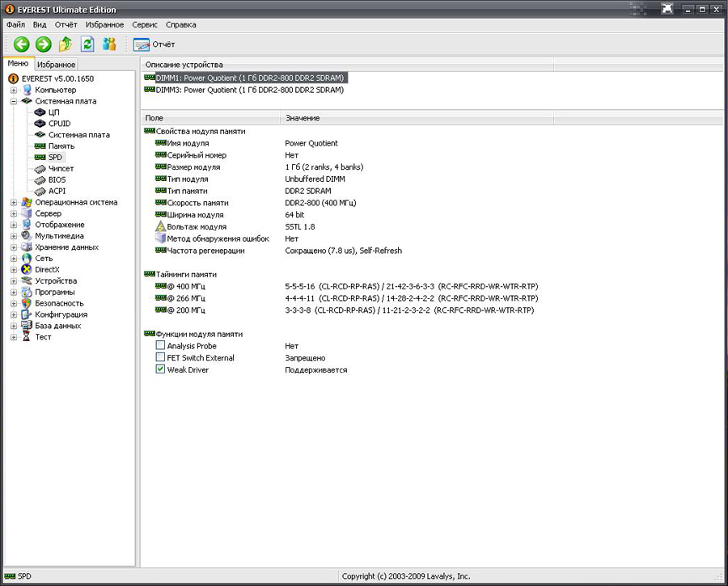
Task: Open the Чипсет tree item
Action: point(61,168)
